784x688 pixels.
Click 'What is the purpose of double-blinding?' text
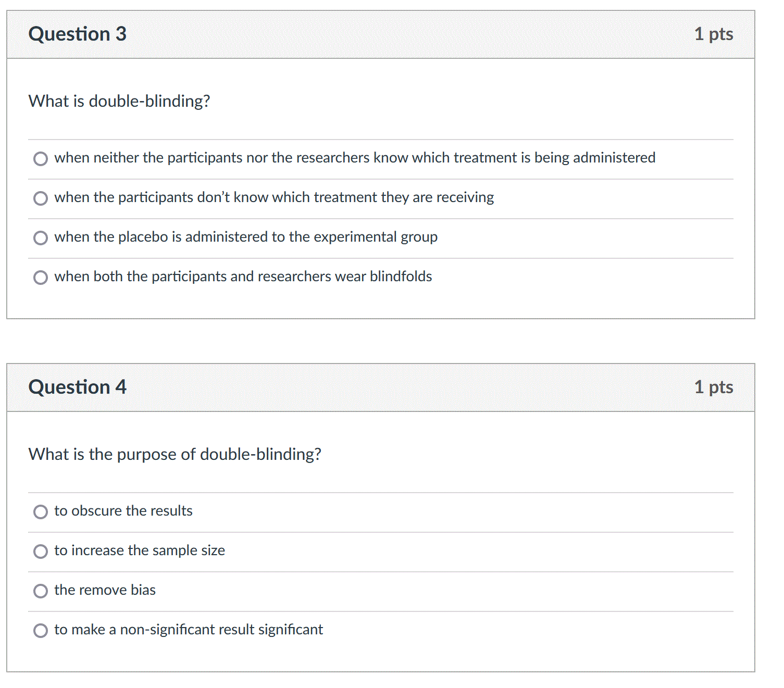click(x=175, y=454)
